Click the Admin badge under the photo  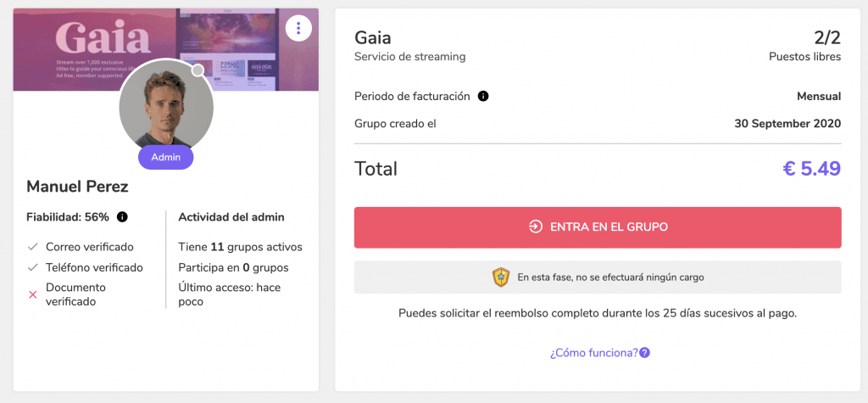tap(166, 157)
